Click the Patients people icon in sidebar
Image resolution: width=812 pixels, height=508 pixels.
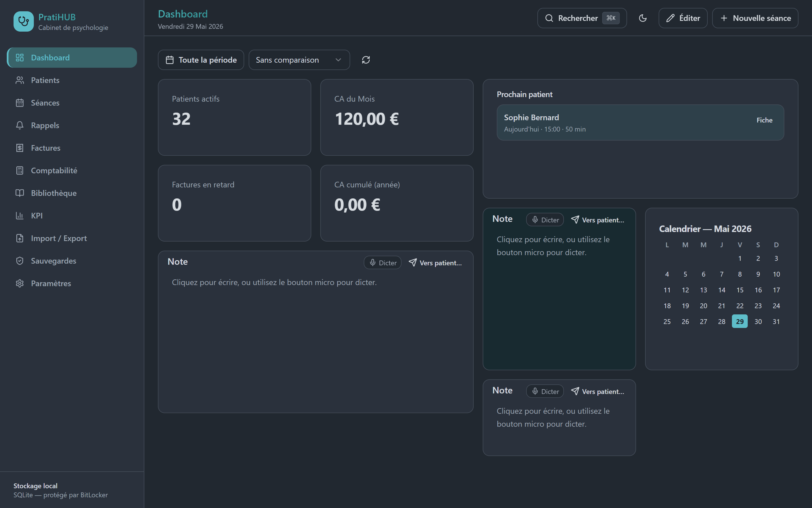click(x=20, y=80)
